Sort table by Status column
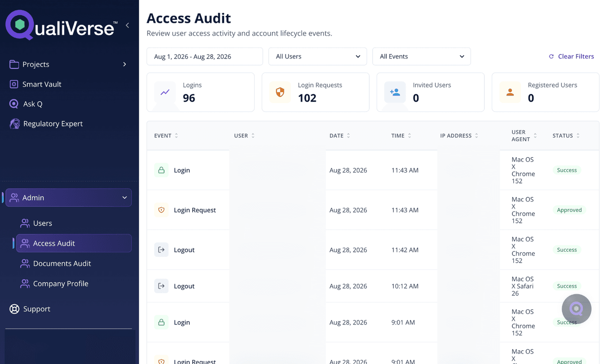Screen dimensions: 609x364 pos(566,136)
